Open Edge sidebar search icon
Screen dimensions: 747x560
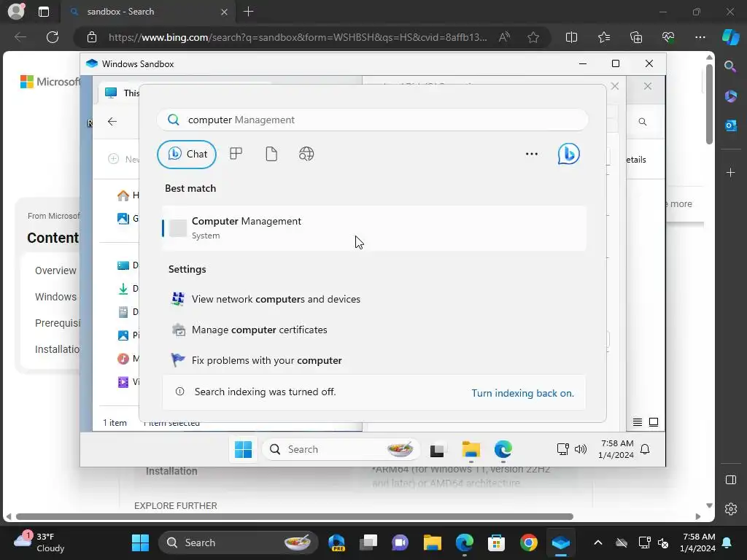(731, 66)
